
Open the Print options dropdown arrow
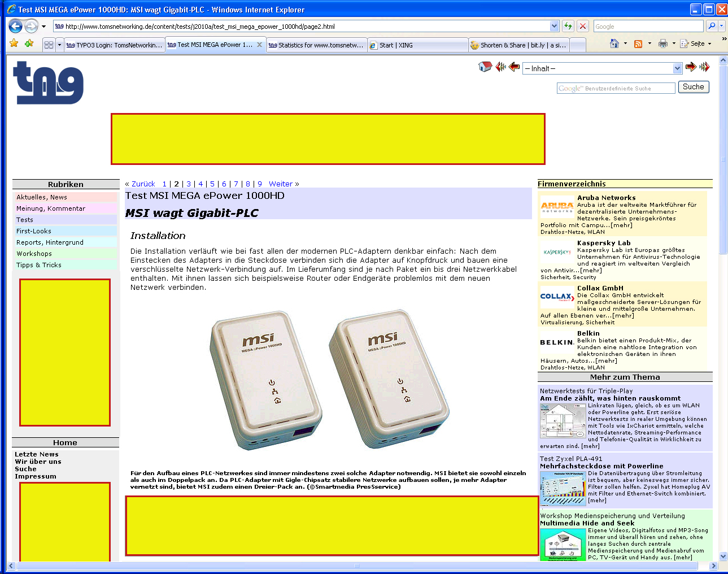coord(674,44)
